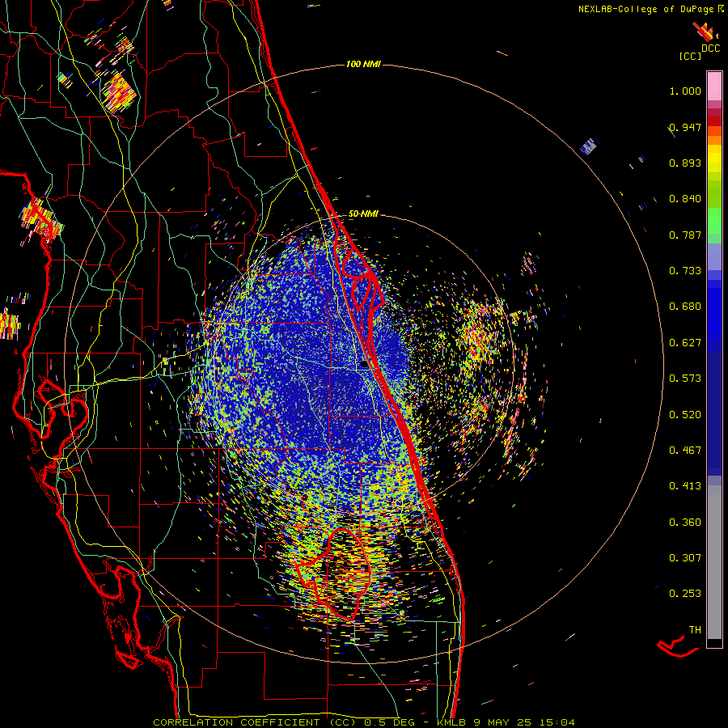Viewport: 728px width, 728px height.
Task: Click the black radar site marker
Action: point(365,365)
